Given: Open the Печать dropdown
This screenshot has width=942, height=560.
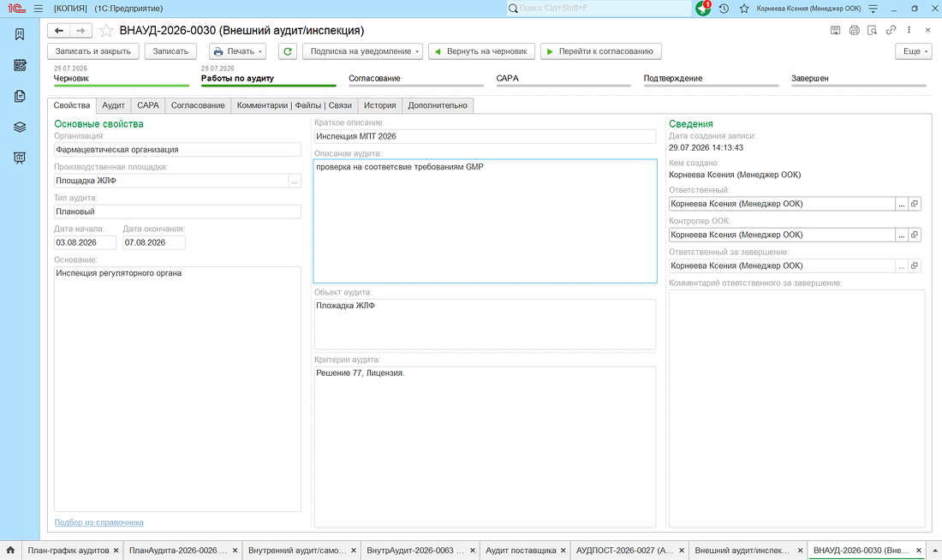Looking at the screenshot, I should [238, 51].
